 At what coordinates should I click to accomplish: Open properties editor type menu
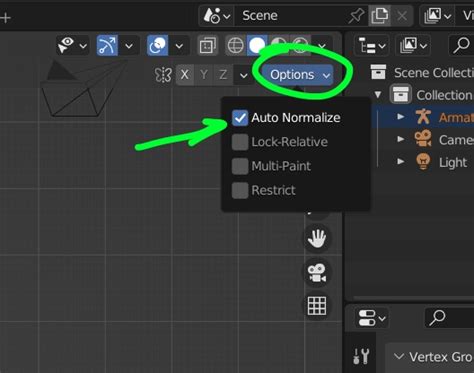[371, 318]
